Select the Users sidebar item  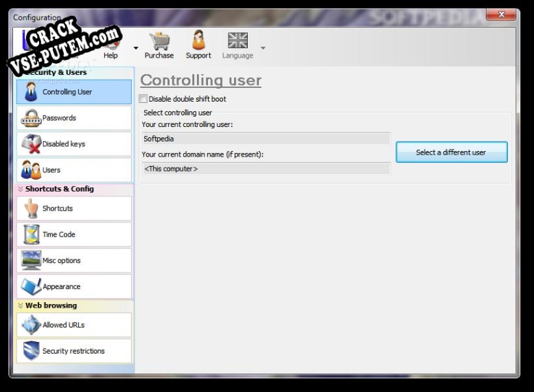pos(74,170)
